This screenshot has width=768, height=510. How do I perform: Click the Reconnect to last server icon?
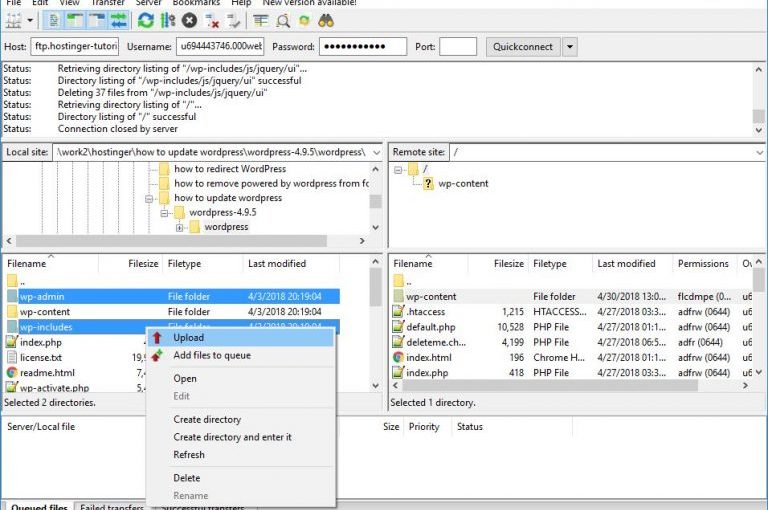point(233,20)
